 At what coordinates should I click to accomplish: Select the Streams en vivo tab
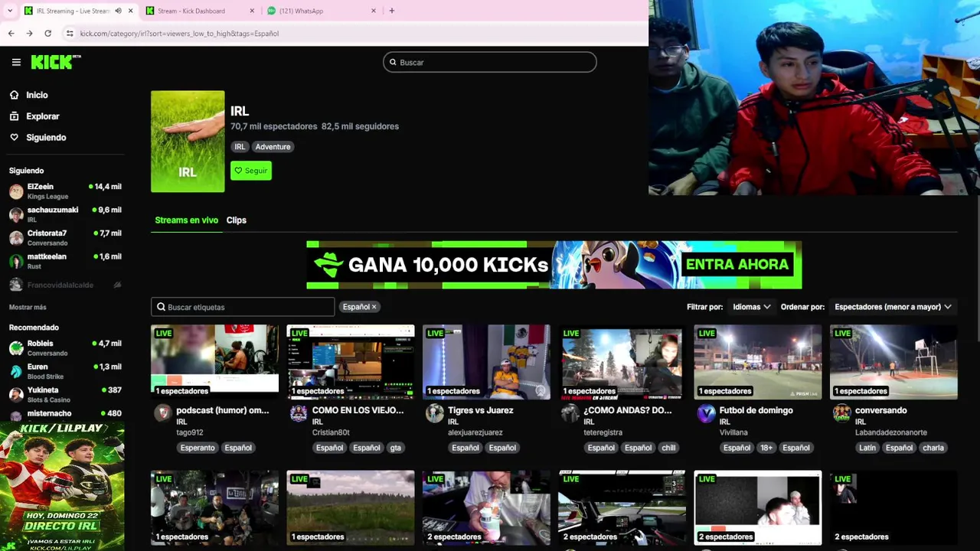[186, 220]
